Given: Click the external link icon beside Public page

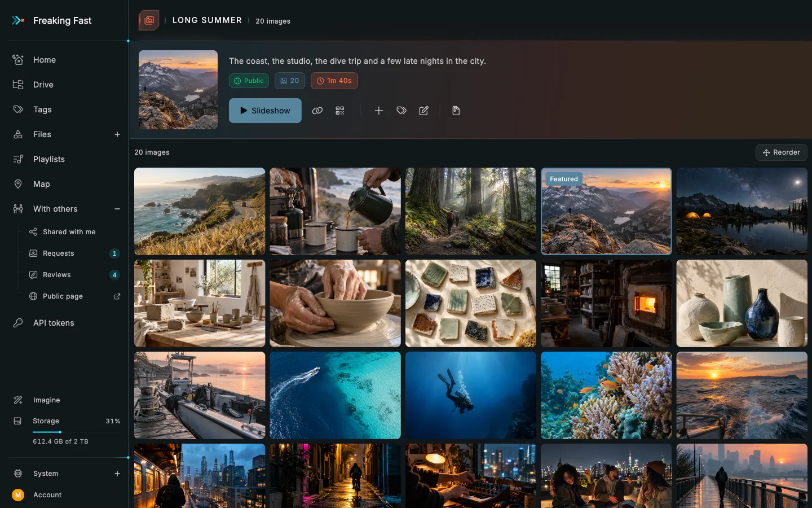Looking at the screenshot, I should click(117, 296).
